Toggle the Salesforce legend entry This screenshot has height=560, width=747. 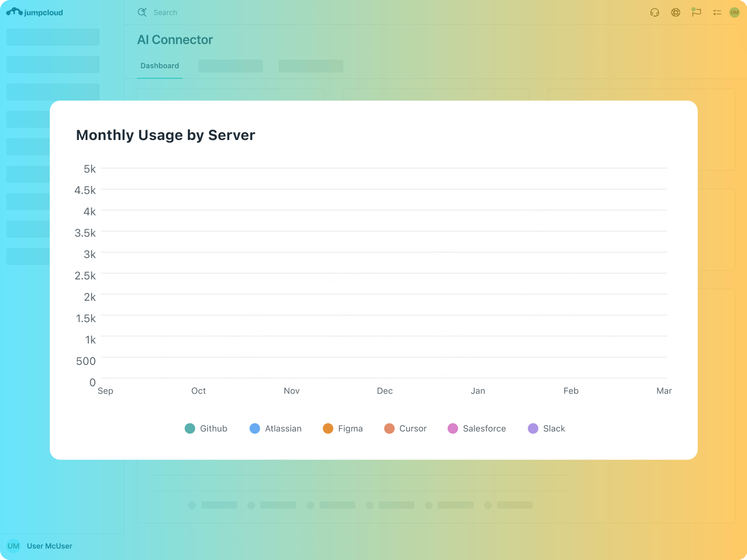[x=477, y=428]
